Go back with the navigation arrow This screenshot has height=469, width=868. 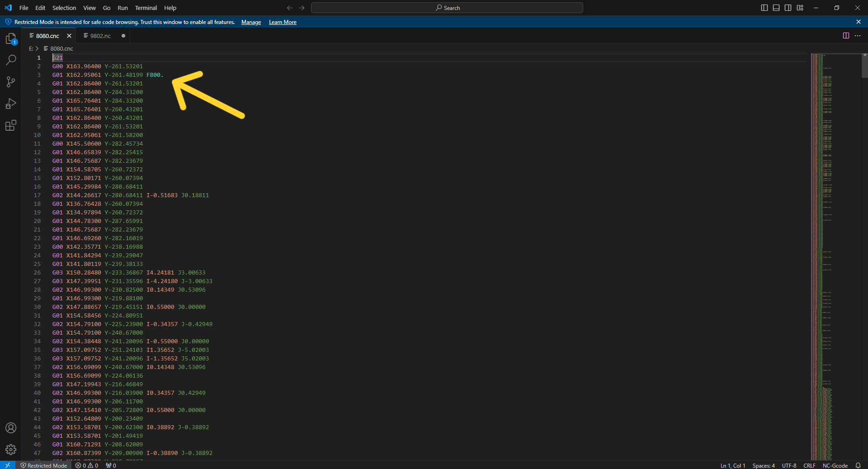tap(290, 8)
